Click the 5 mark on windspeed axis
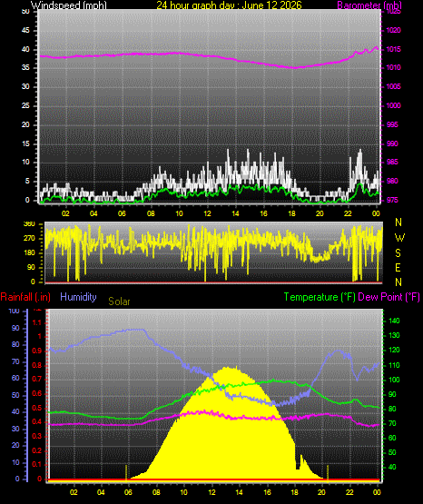 [27, 182]
